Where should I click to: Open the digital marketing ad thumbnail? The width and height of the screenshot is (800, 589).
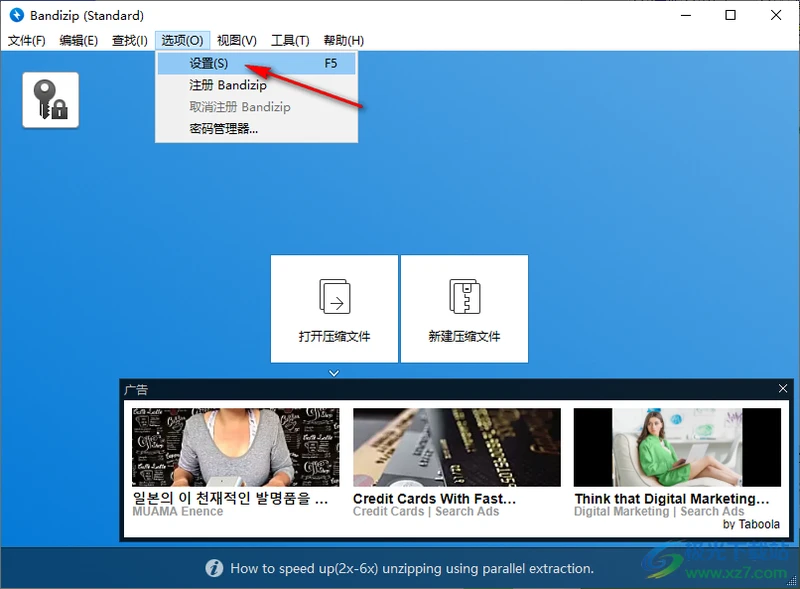[677, 447]
